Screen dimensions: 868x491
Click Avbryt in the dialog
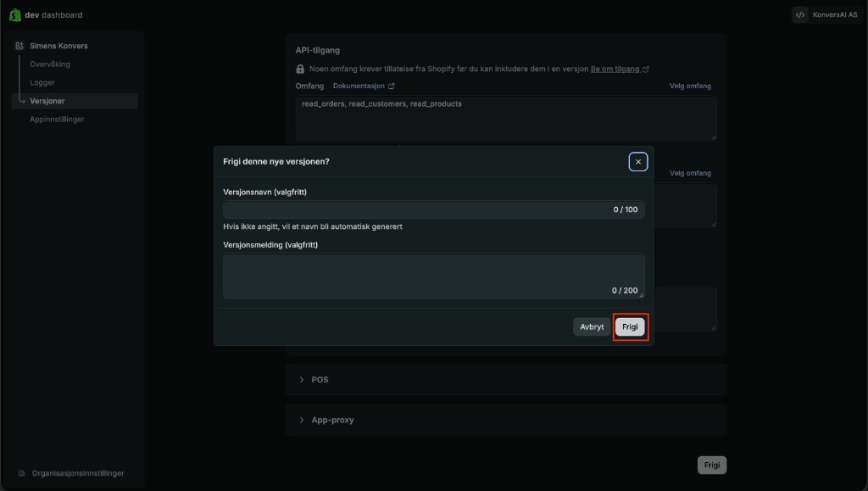(592, 327)
